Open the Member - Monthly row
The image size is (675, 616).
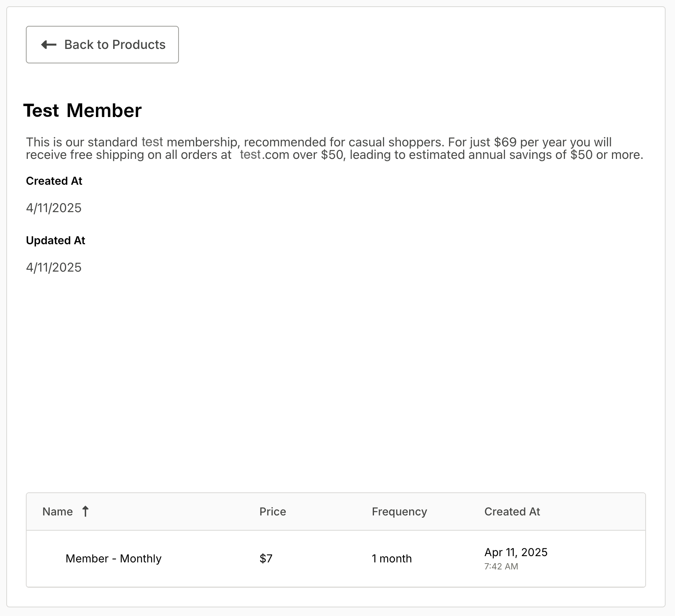pyautogui.click(x=336, y=558)
